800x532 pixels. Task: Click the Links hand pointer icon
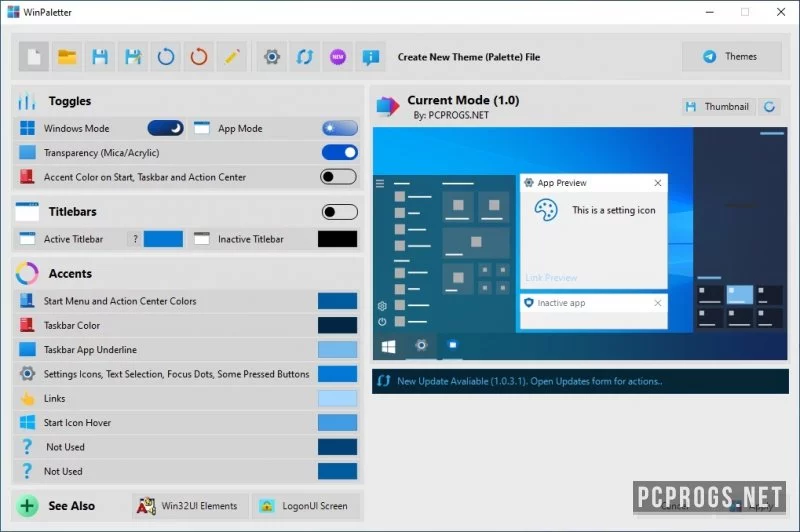(28, 398)
